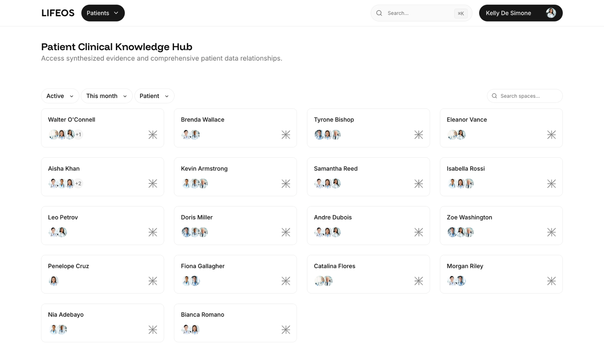Open Zoe Washington patient card

(x=501, y=225)
